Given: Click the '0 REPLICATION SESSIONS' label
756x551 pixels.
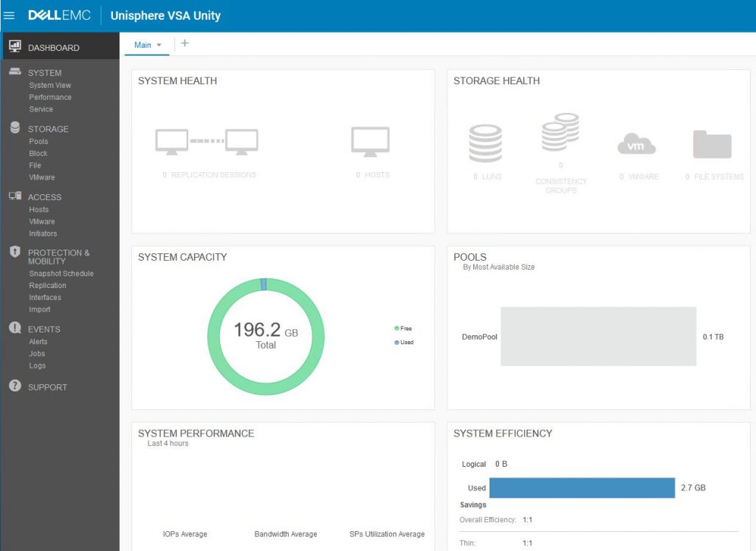Looking at the screenshot, I should tap(209, 174).
